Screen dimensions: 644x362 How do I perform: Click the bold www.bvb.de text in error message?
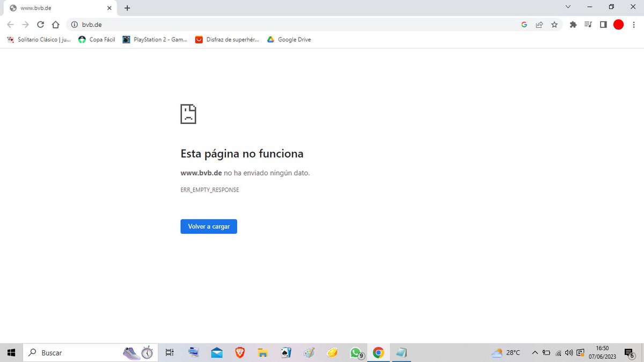(201, 173)
